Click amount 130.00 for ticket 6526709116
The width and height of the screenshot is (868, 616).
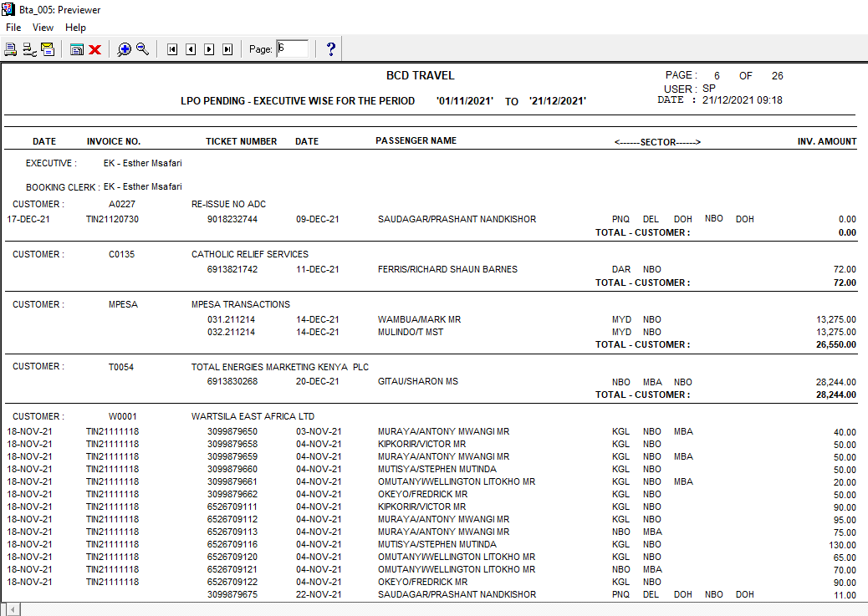(843, 545)
